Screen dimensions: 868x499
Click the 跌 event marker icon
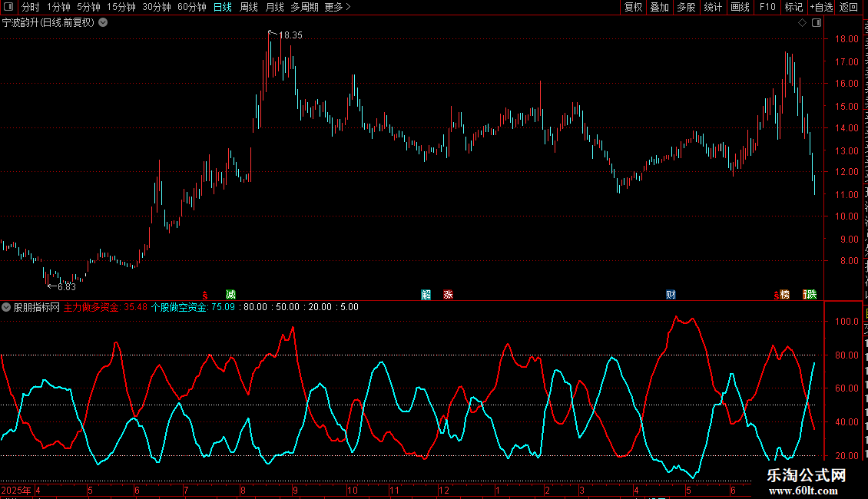(x=811, y=294)
